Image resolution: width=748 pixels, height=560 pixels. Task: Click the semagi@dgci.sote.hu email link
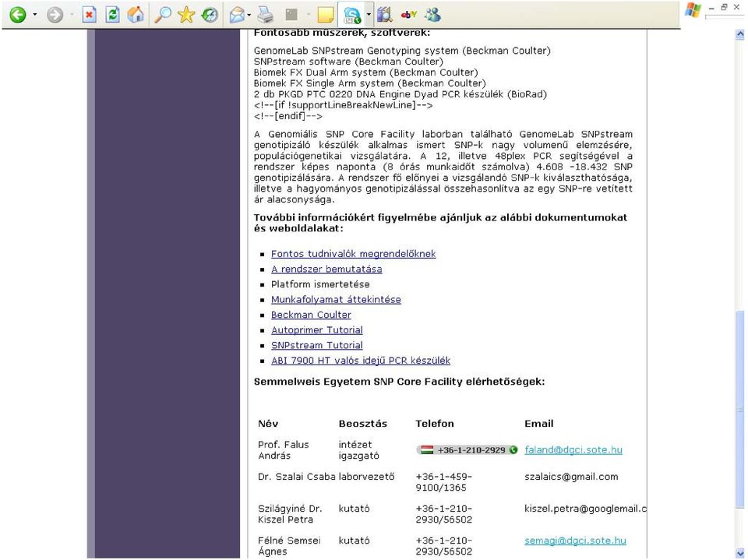pos(575,541)
